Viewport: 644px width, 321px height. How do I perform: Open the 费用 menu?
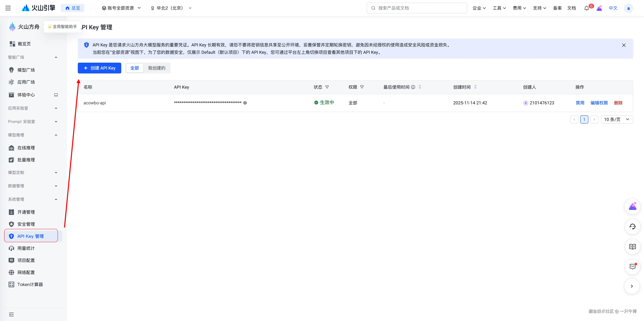pyautogui.click(x=519, y=8)
